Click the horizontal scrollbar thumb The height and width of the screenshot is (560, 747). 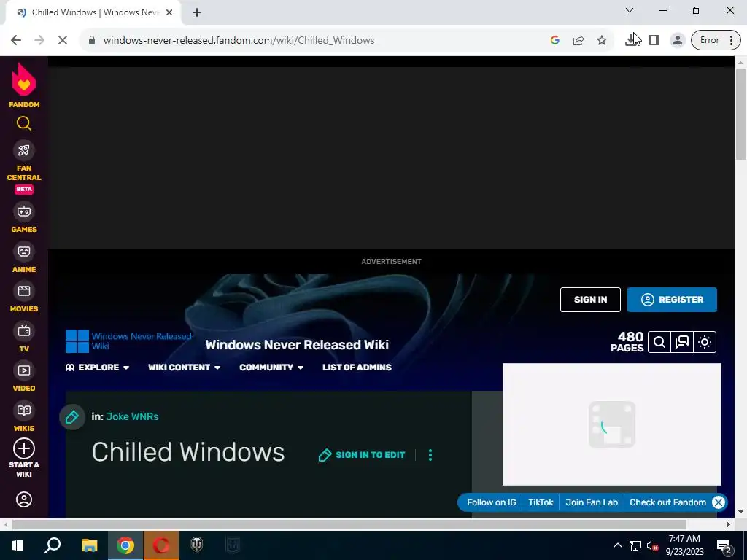point(349,524)
